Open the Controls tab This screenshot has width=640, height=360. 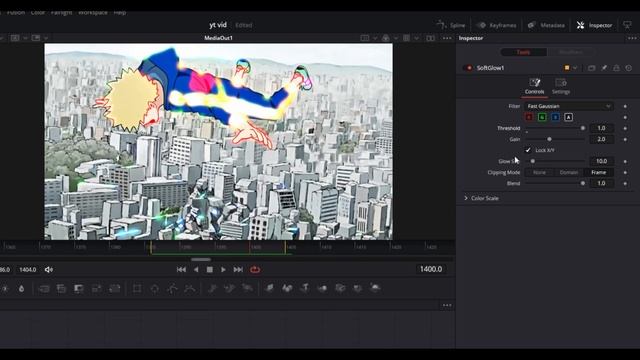click(x=534, y=87)
